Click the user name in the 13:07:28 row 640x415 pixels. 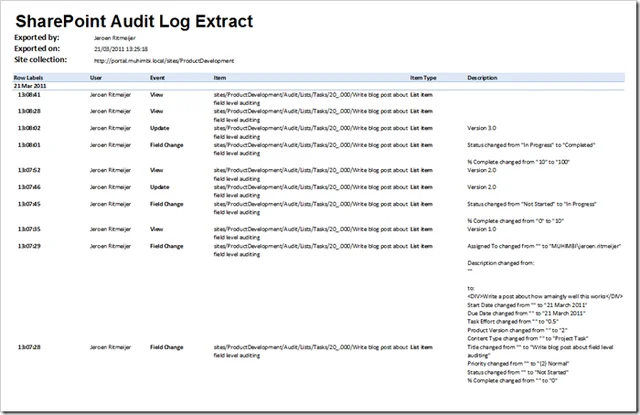click(x=110, y=347)
